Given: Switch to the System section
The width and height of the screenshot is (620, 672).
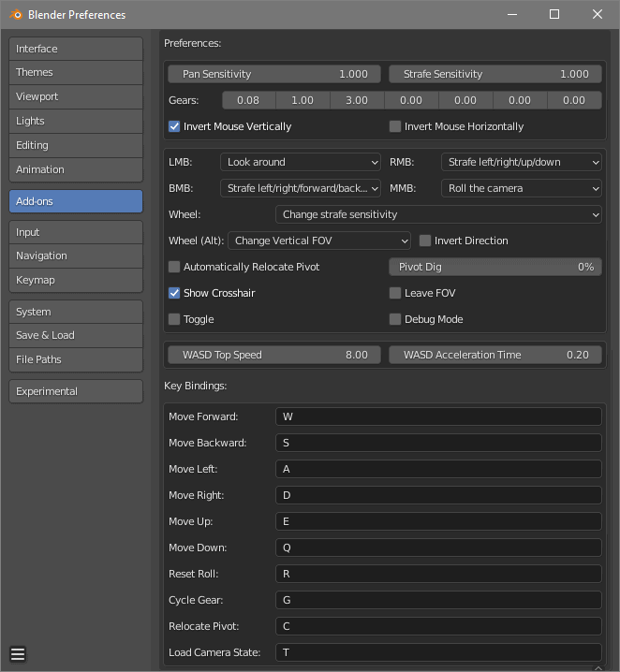Looking at the screenshot, I should pyautogui.click(x=76, y=312).
